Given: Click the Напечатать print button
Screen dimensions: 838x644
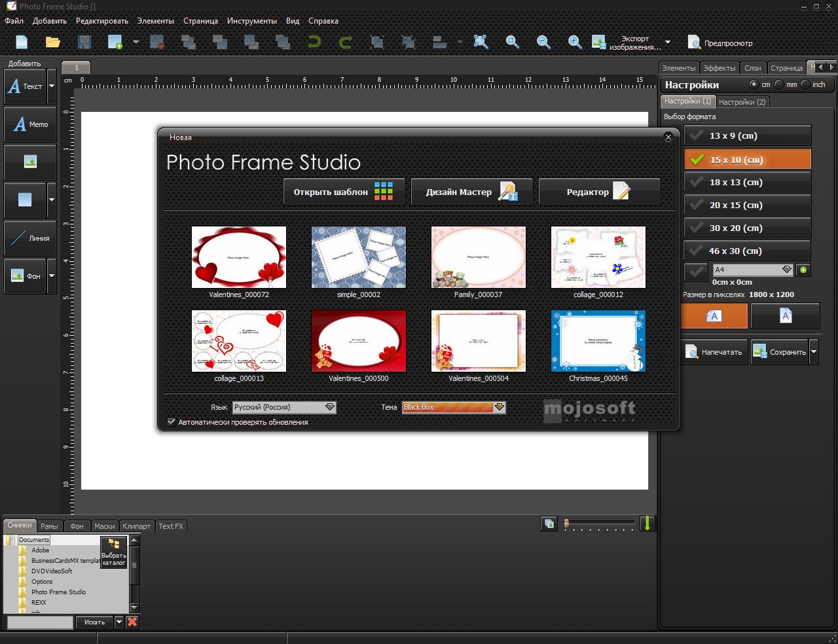Looking at the screenshot, I should coord(714,352).
